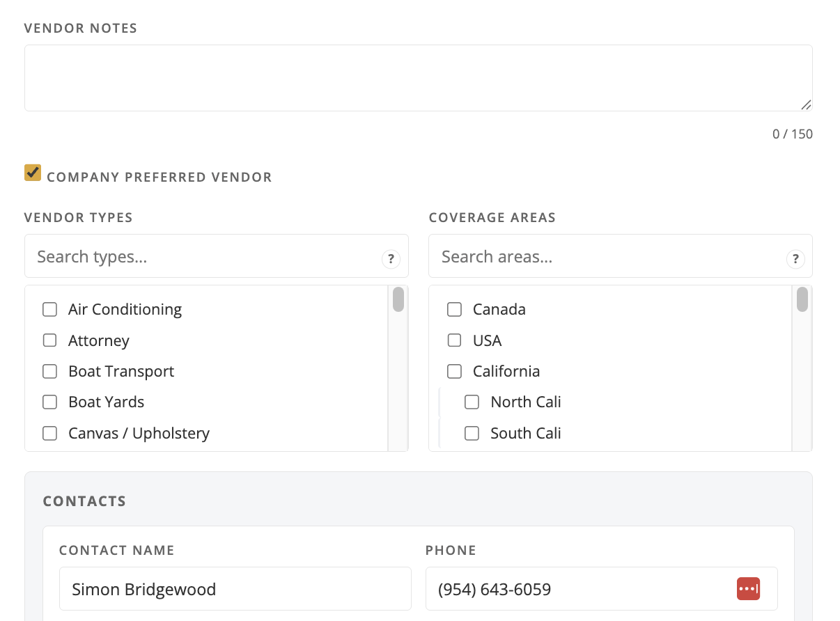Click the Canvas / Upholstery label text

(139, 433)
